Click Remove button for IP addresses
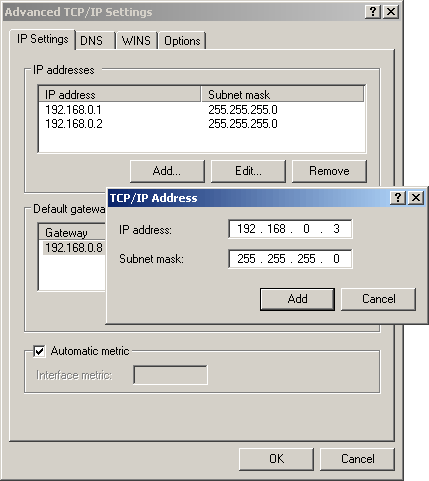Image resolution: width=429 pixels, height=481 pixels. pyautogui.click(x=329, y=171)
